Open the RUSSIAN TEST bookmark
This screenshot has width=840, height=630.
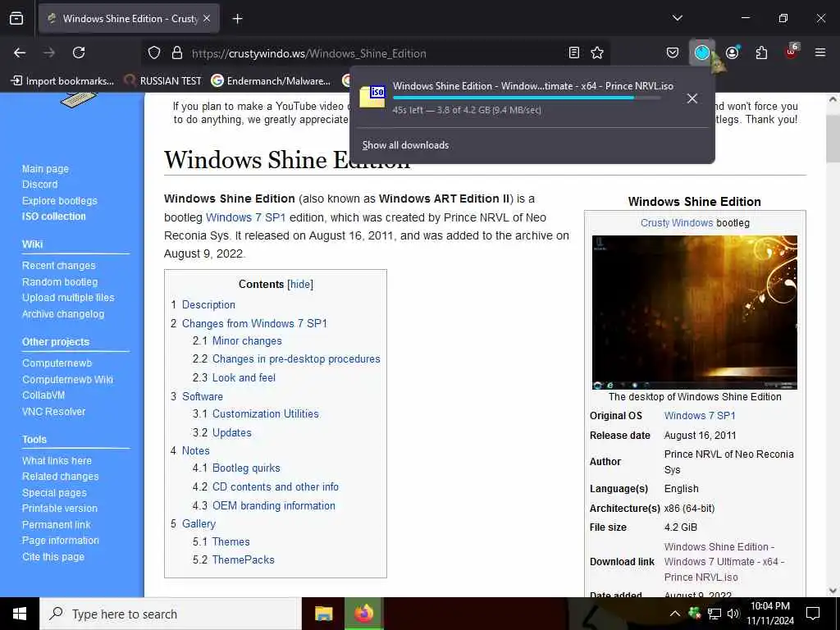[163, 81]
